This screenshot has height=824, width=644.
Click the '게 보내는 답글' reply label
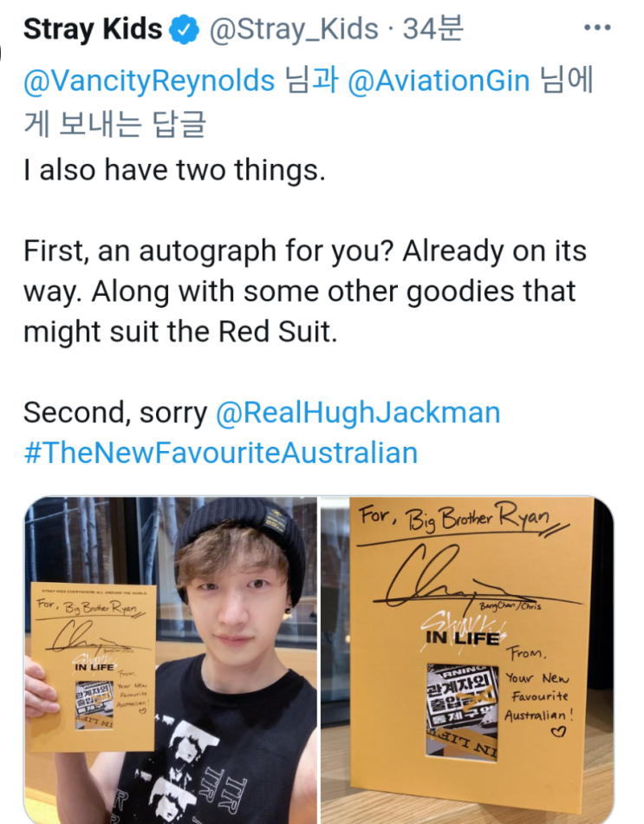click(x=115, y=123)
